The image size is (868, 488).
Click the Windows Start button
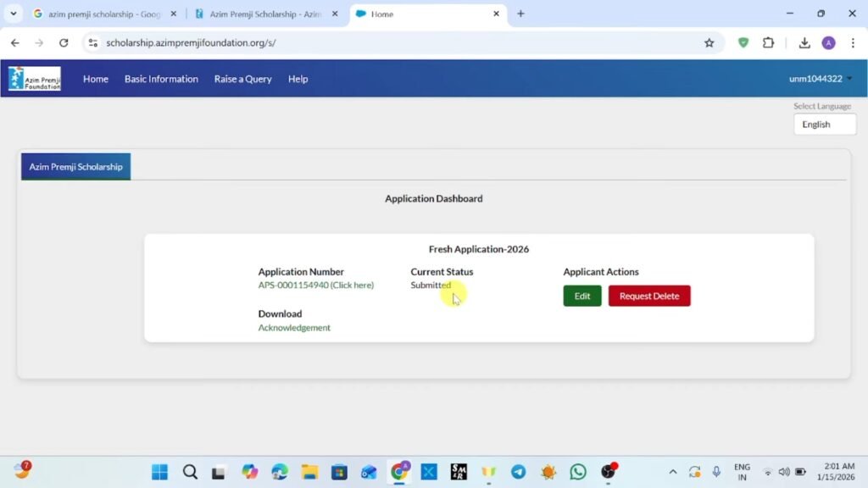pos(159,471)
